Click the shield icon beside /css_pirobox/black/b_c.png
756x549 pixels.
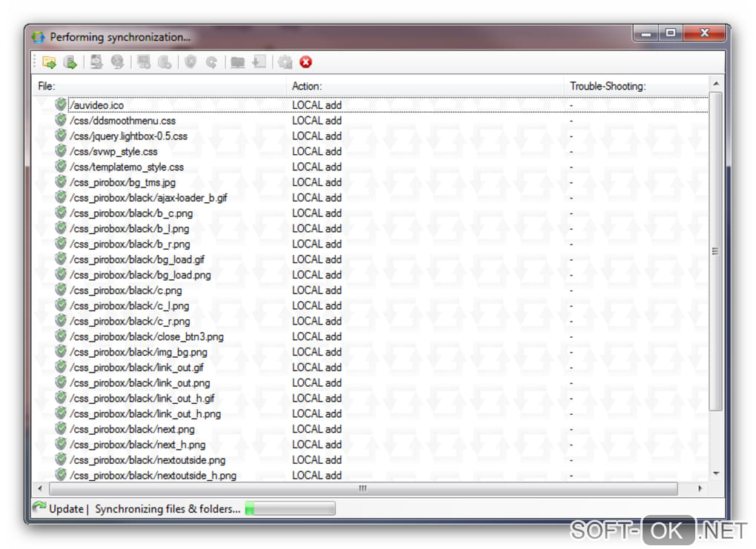pos(61,212)
